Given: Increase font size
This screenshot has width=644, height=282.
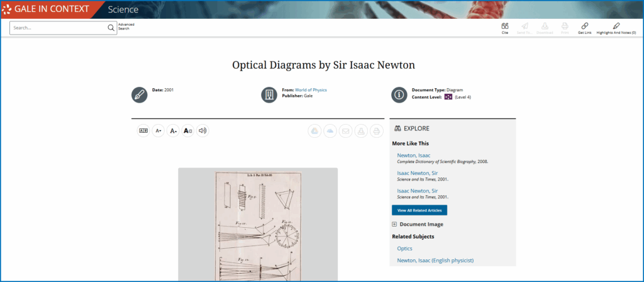Looking at the screenshot, I should tap(158, 131).
